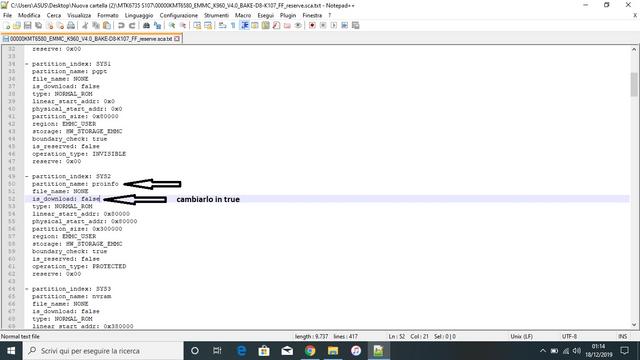640x360 pixels.
Task: Click the text 'partition_name: proinfo'
Action: click(75, 184)
